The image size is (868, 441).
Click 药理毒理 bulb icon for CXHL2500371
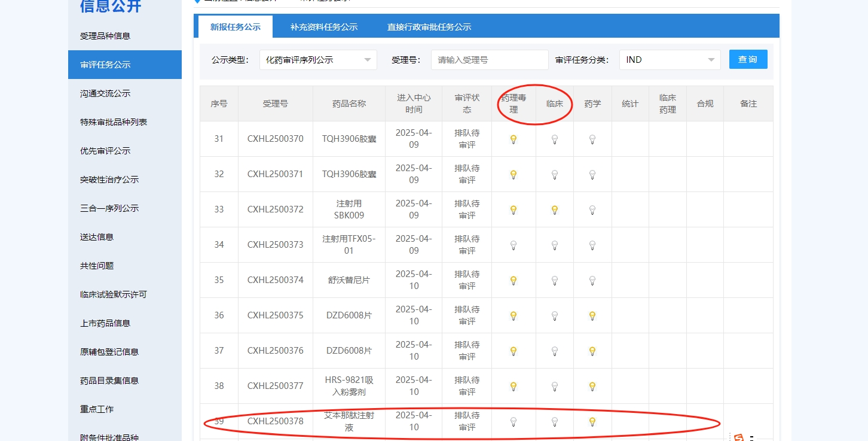point(513,175)
